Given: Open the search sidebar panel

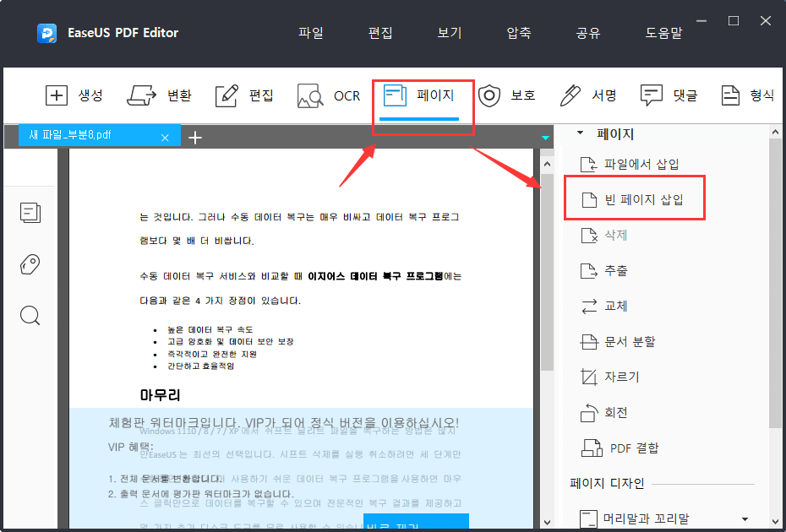Looking at the screenshot, I should [30, 315].
